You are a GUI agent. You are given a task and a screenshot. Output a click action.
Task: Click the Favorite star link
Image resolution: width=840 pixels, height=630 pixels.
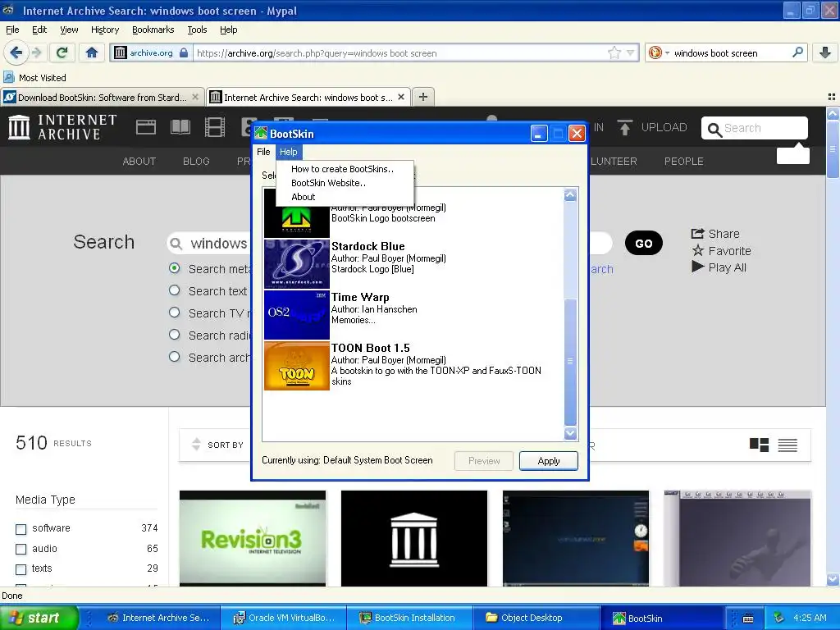click(721, 251)
